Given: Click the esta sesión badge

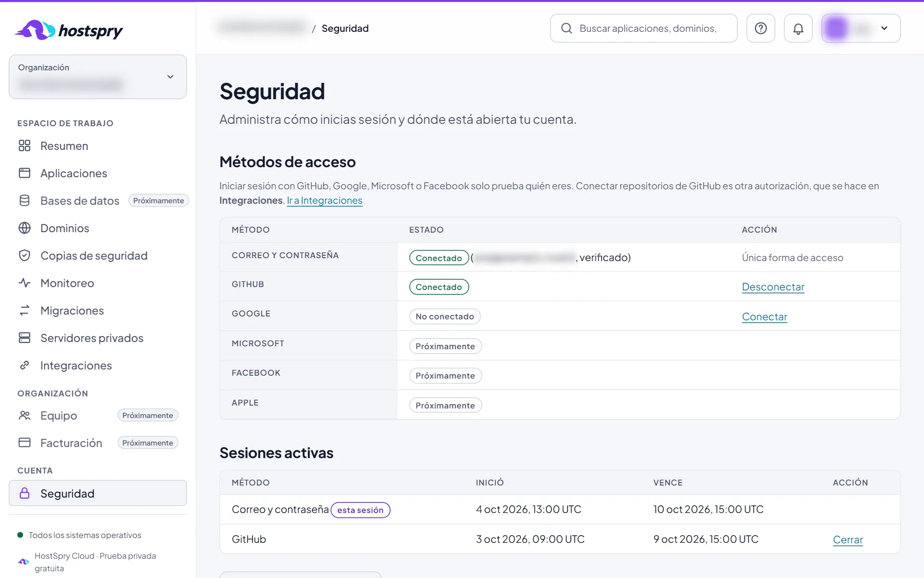Looking at the screenshot, I should 360,510.
